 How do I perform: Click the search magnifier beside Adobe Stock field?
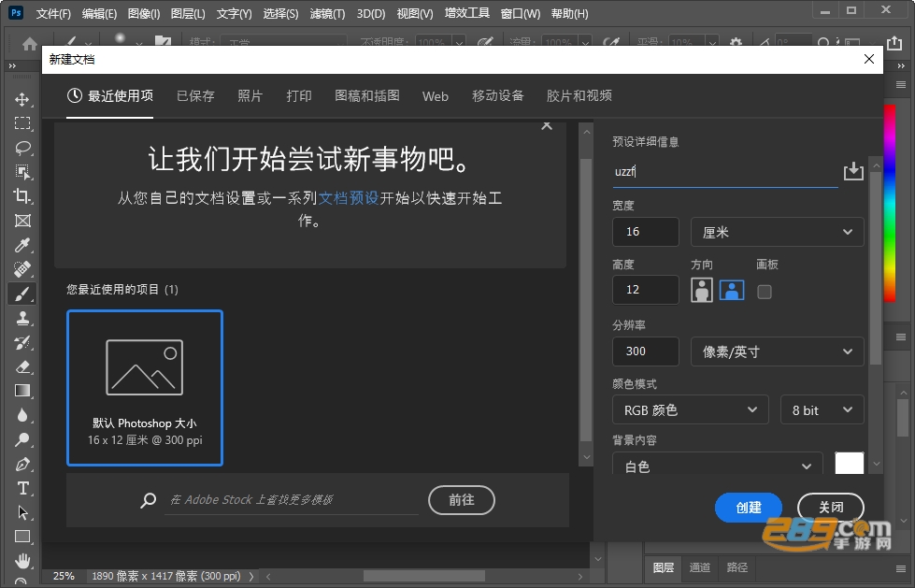pyautogui.click(x=149, y=500)
